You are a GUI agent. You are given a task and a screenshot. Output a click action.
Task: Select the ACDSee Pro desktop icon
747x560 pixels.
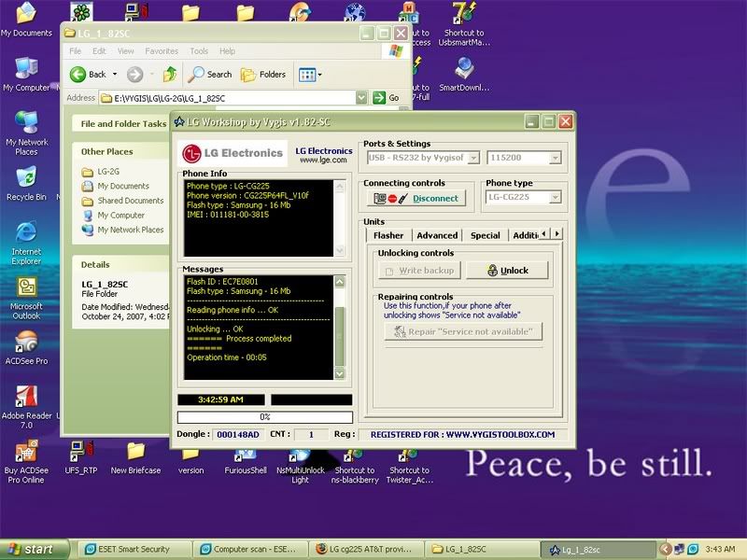27,347
